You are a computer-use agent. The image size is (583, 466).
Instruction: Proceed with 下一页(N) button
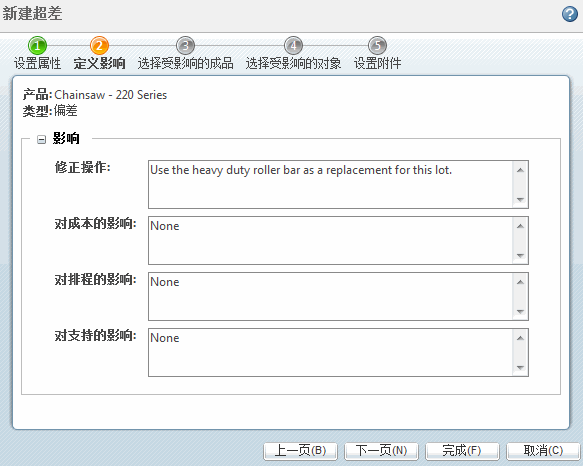(381, 451)
